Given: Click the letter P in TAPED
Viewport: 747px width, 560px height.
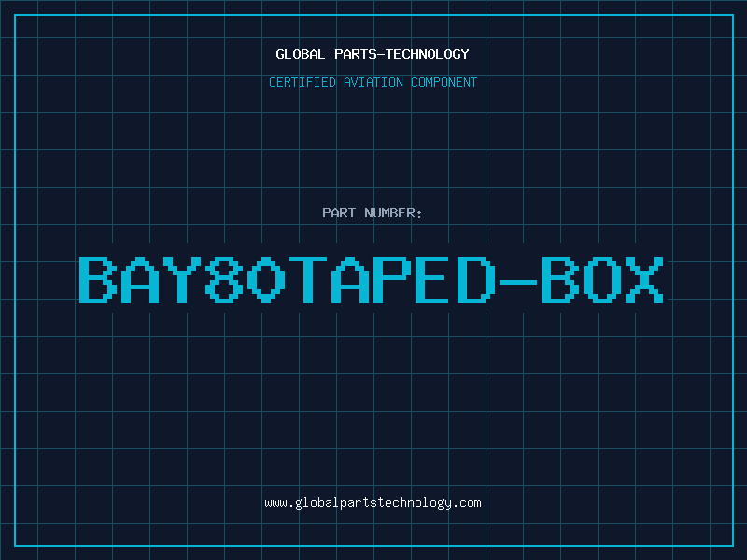Looking at the screenshot, I should (391, 279).
